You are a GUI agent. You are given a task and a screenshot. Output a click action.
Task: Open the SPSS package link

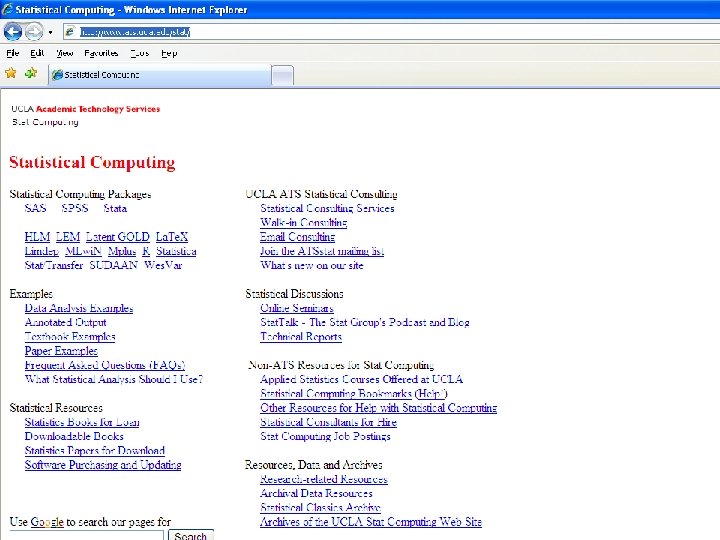[x=74, y=208]
